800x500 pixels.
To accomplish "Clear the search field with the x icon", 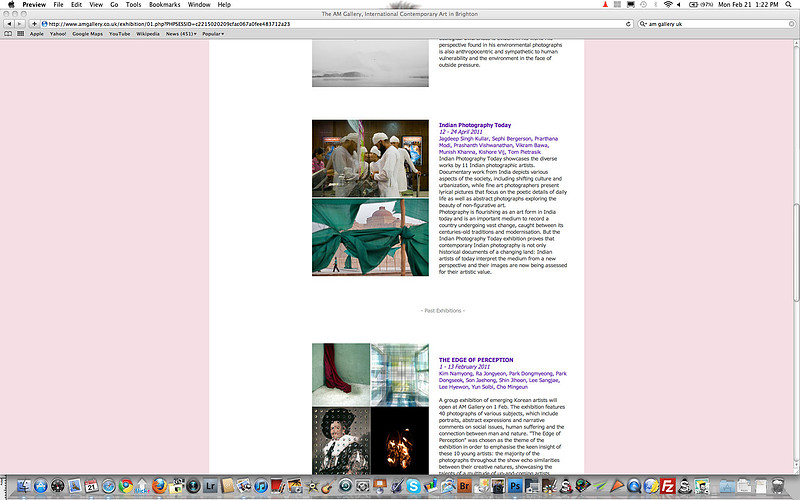I will point(791,24).
